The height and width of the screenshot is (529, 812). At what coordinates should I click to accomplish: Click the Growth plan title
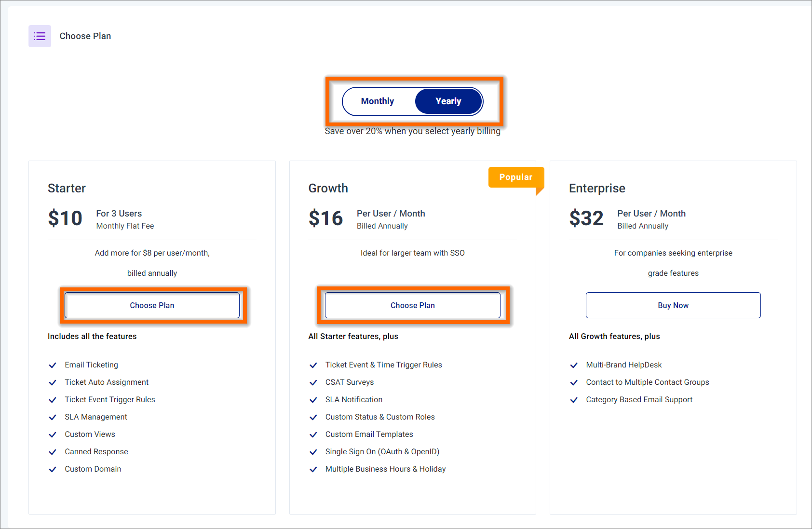[328, 188]
